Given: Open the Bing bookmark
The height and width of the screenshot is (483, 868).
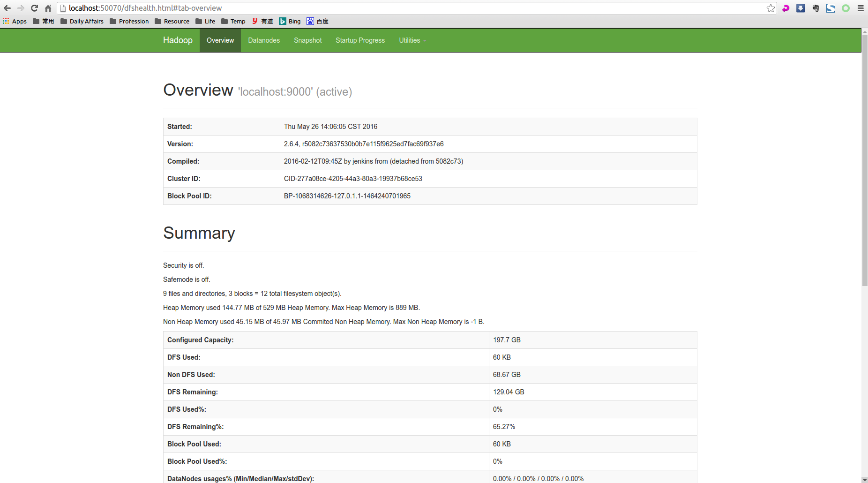Looking at the screenshot, I should tap(290, 21).
